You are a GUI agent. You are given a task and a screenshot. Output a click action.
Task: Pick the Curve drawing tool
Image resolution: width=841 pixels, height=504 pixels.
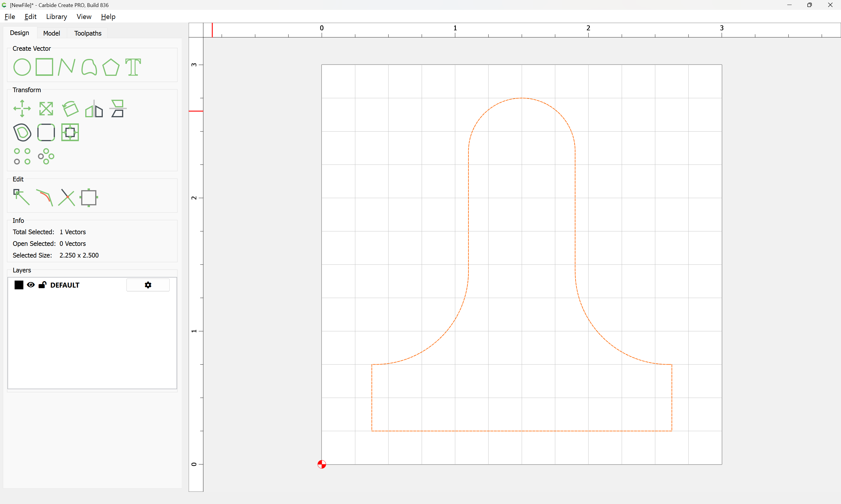click(x=89, y=67)
